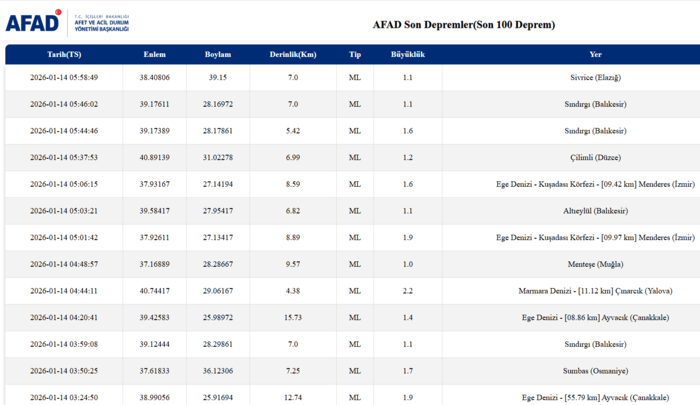This screenshot has height=405, width=700.
Task: Select location with [09.42 km] Menderes (İzmir)
Action: click(571, 184)
